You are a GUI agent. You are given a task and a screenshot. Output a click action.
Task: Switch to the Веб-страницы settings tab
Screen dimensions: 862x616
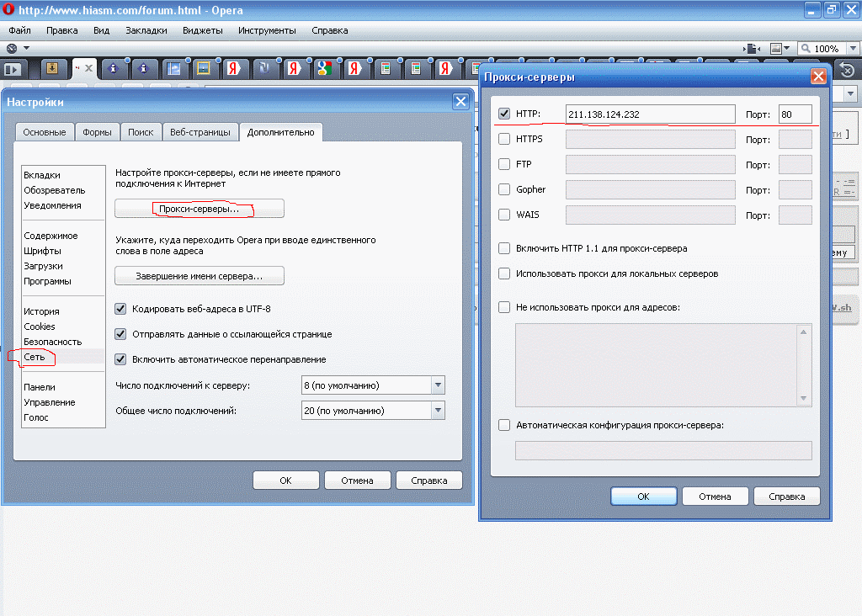point(200,132)
